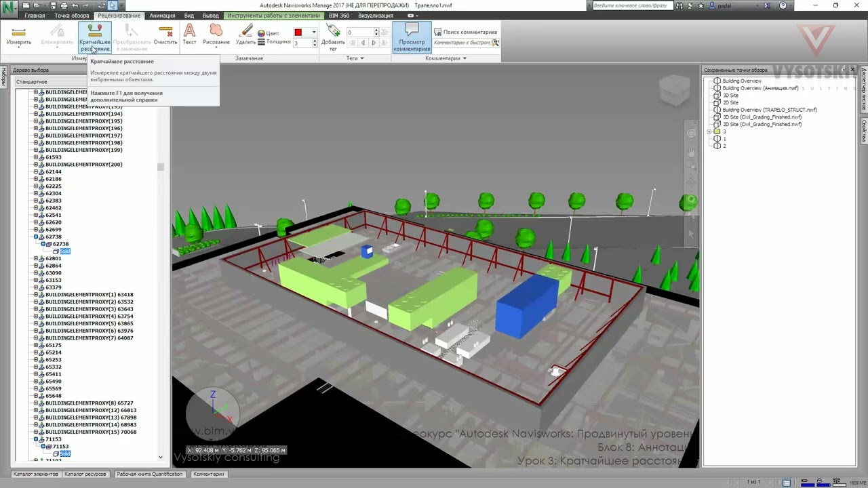The width and height of the screenshot is (868, 488).
Task: Click the Измерить measure tool
Action: (x=19, y=36)
